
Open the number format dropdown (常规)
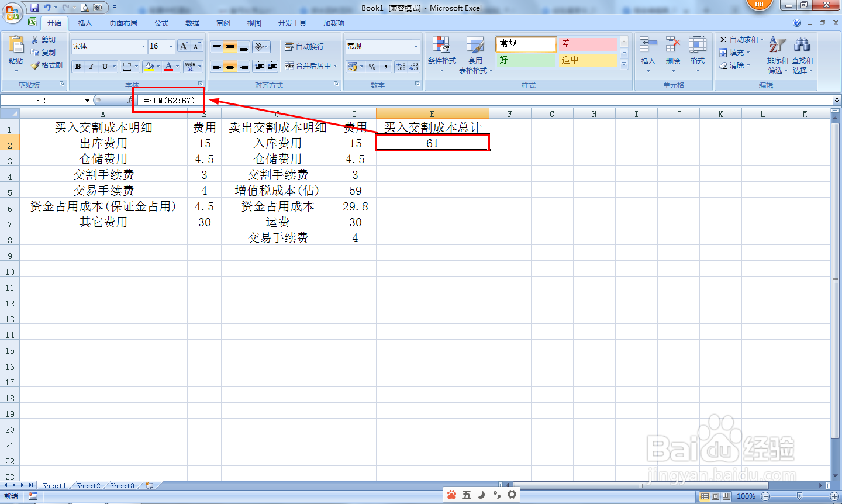416,46
